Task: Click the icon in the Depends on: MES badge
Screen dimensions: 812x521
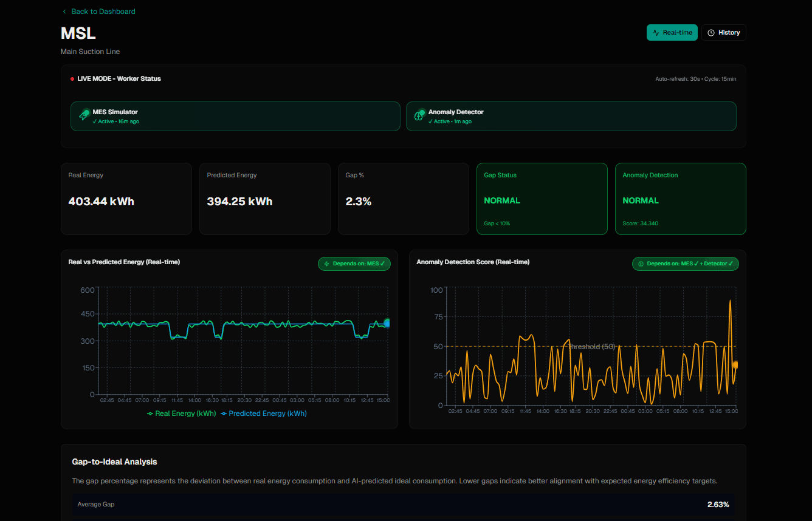Action: click(326, 264)
